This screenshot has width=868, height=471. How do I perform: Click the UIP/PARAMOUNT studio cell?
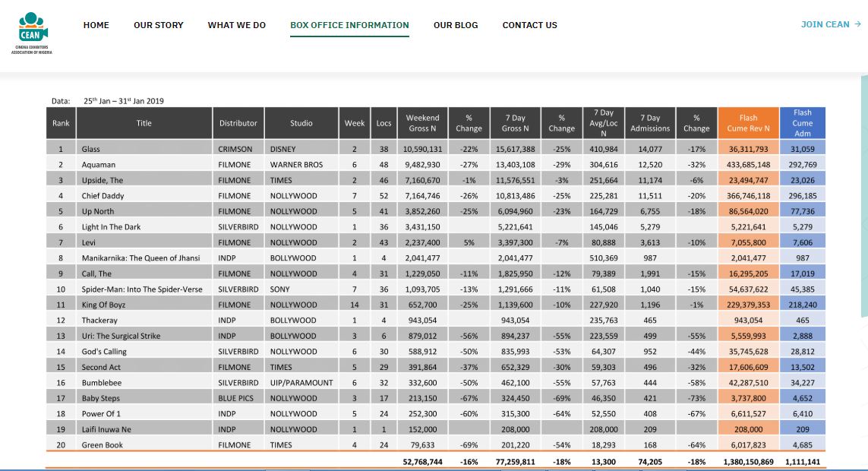(301, 382)
